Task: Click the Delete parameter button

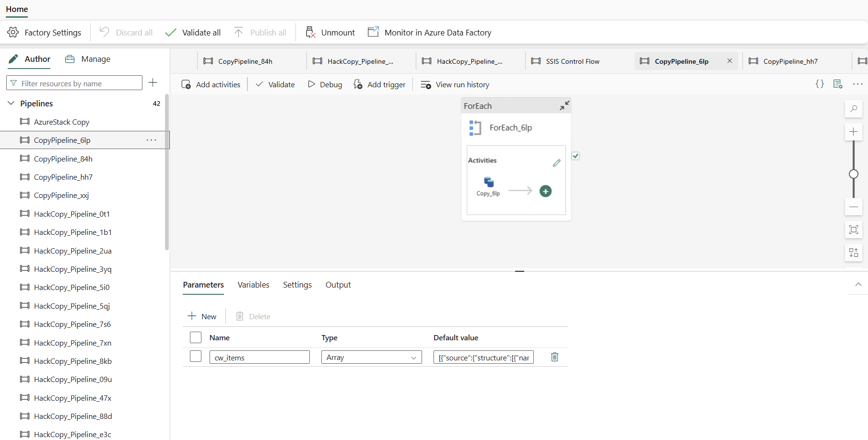Action: click(x=253, y=316)
